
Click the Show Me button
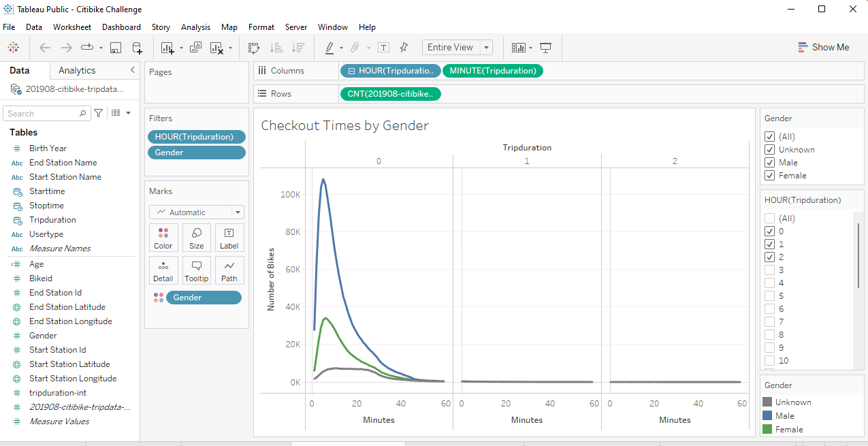click(823, 47)
